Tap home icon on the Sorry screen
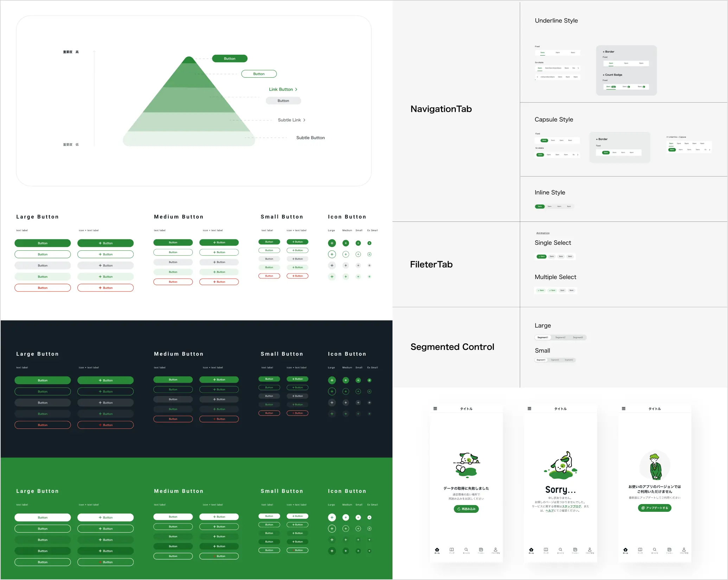The height and width of the screenshot is (580, 728). pos(531,549)
